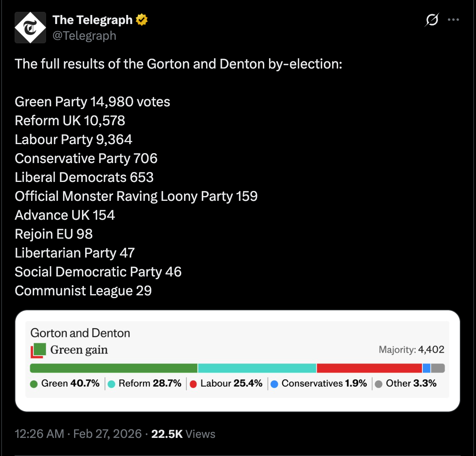Click the red Labour legend dot
476x456 pixels.
(x=193, y=384)
